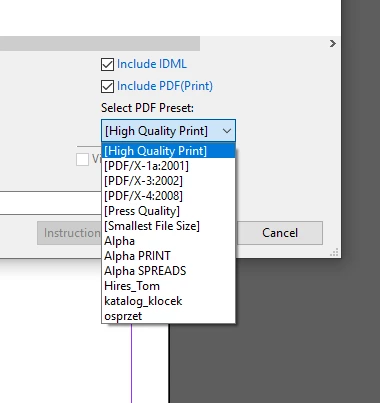Screen dimensions: 380x403
Task: Pick the Alpha PRINT preset
Action: click(x=168, y=256)
